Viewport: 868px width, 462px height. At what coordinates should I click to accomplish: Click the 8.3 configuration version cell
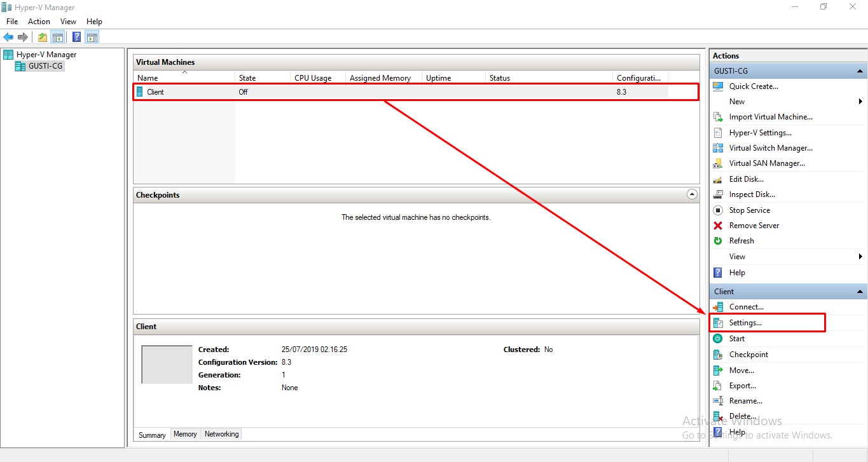[622, 92]
